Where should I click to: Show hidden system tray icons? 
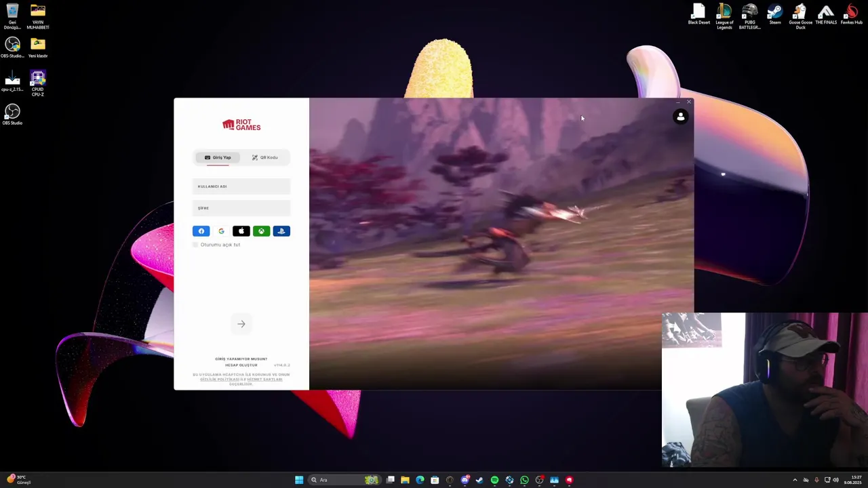pyautogui.click(x=795, y=480)
